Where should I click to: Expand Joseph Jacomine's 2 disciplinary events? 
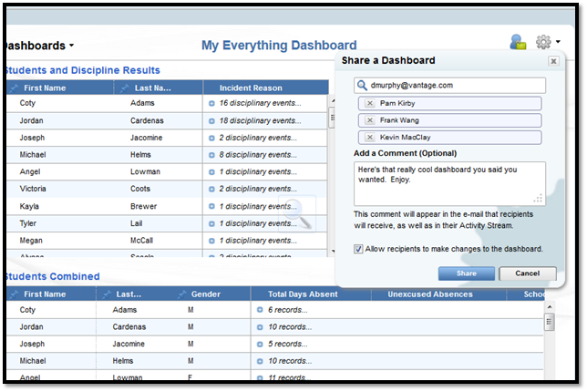click(211, 138)
